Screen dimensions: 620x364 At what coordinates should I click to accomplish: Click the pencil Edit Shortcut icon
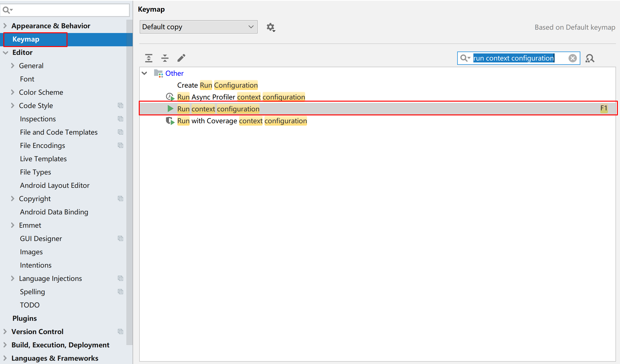pos(181,58)
